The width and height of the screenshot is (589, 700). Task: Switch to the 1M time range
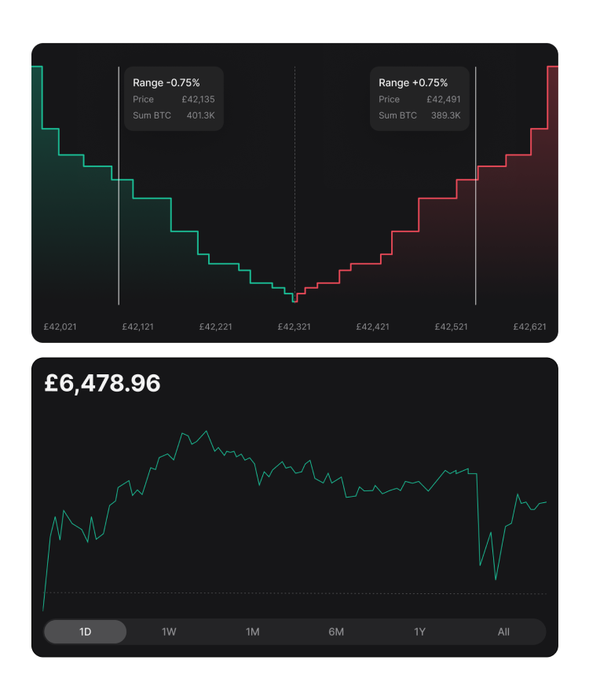(x=252, y=632)
